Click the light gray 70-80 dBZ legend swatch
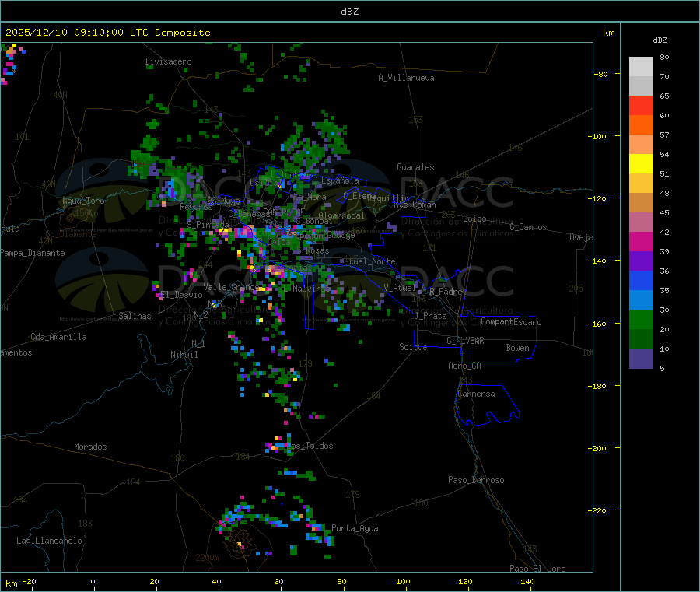The height and width of the screenshot is (592, 700). pos(641,67)
